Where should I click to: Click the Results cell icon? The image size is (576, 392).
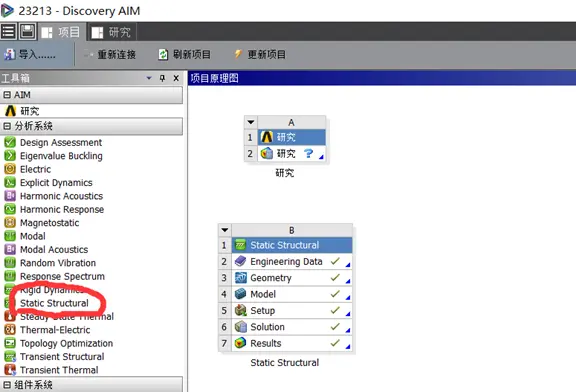[241, 343]
